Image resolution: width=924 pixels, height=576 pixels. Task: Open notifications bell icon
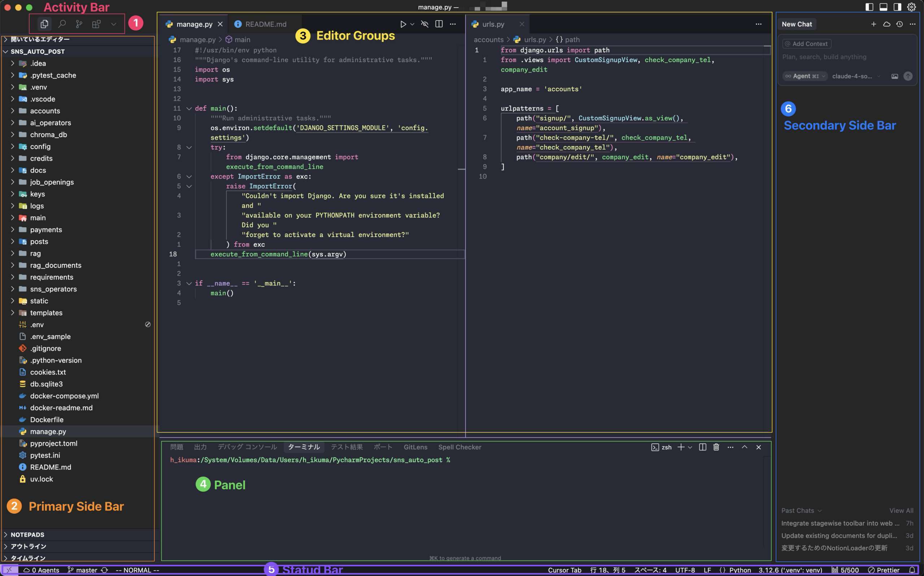tap(912, 570)
